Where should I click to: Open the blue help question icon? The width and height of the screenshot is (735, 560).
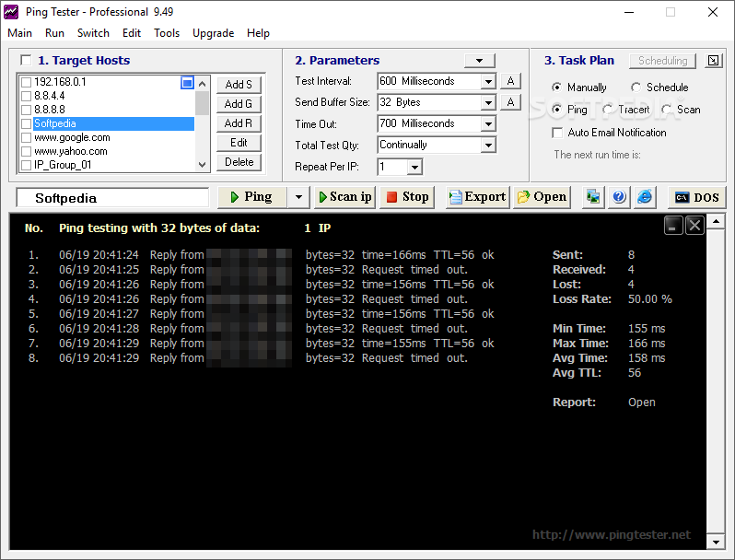pyautogui.click(x=619, y=197)
